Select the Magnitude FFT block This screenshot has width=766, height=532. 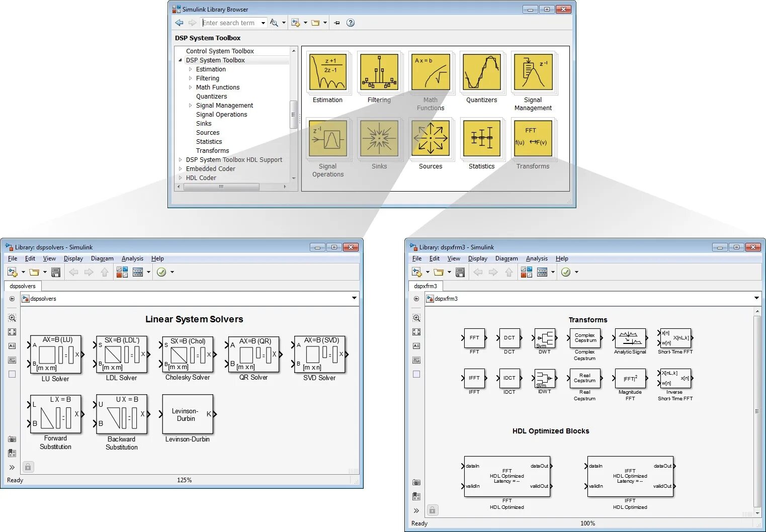coord(630,378)
